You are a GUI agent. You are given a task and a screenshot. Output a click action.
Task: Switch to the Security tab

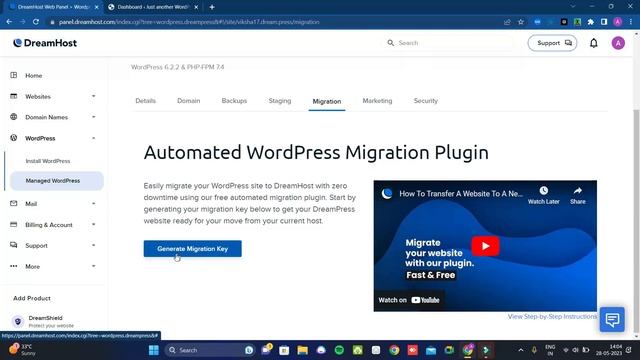click(425, 101)
